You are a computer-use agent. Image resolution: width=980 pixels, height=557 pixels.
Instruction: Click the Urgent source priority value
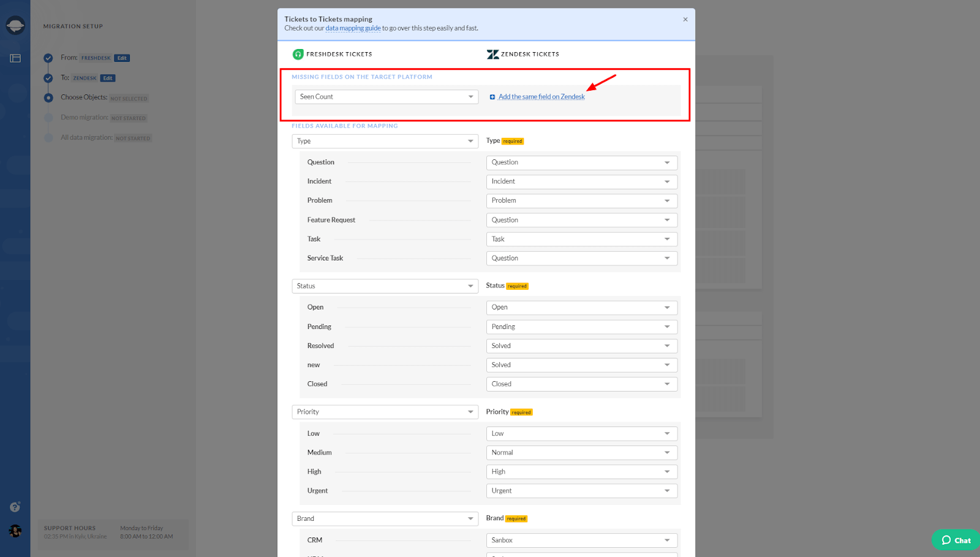(x=317, y=491)
